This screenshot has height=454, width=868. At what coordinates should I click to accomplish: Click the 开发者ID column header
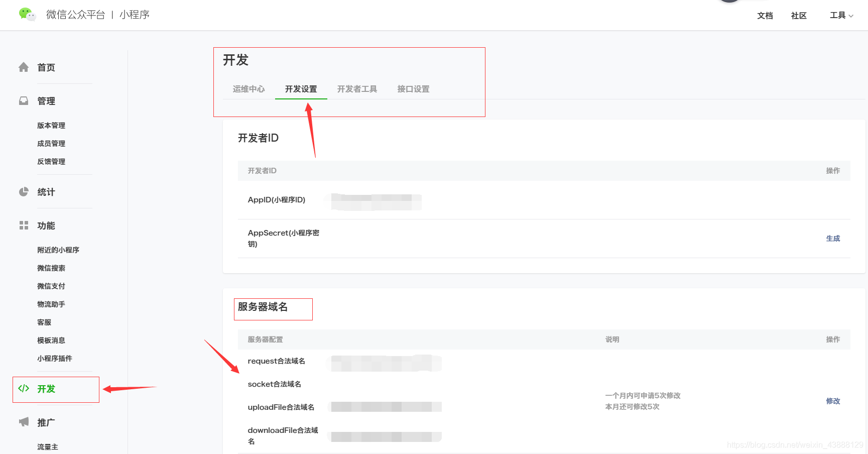point(262,171)
